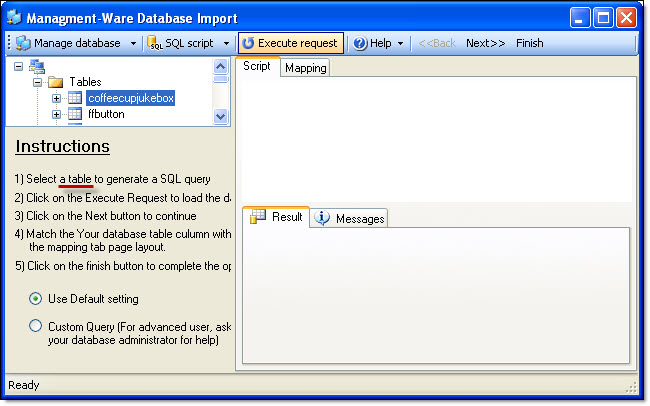Screen dimensions: 650x406
Task: Select coffeecupjukebox table in tree
Action: 131,98
